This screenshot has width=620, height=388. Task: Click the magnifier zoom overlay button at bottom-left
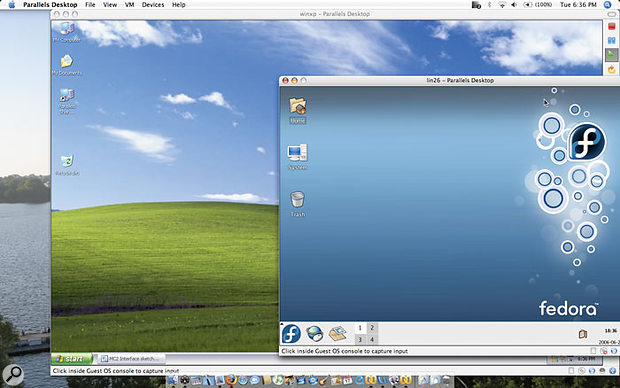[x=13, y=374]
